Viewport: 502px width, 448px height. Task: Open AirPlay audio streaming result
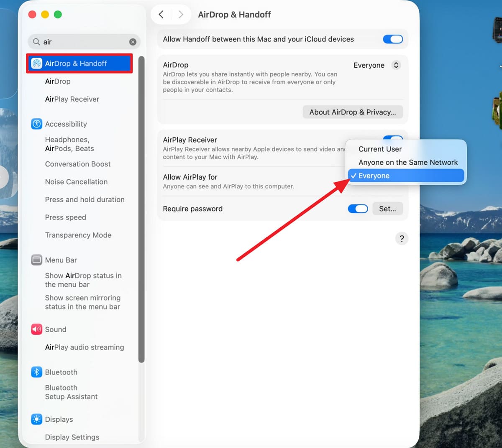click(x=85, y=347)
